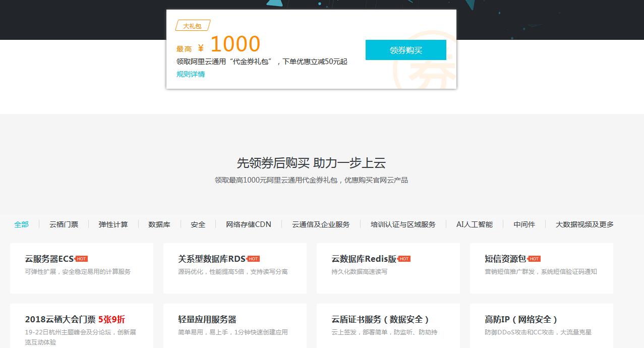Open the 云服务器ECS product card title

pos(49,259)
